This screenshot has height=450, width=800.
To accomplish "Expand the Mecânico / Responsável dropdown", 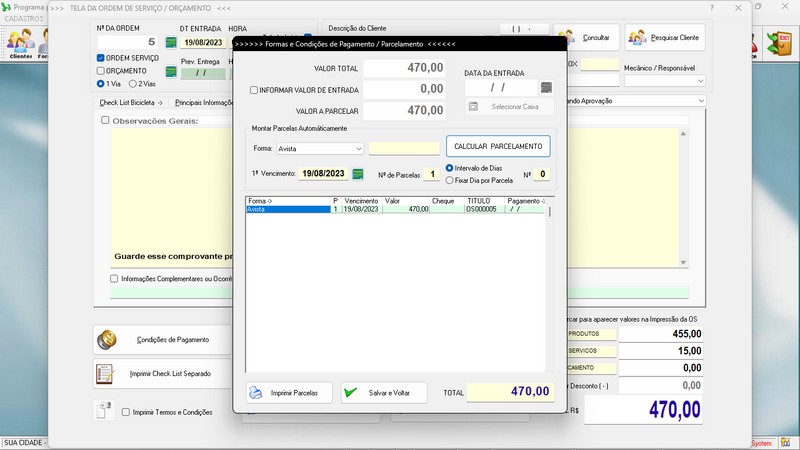I will (699, 81).
